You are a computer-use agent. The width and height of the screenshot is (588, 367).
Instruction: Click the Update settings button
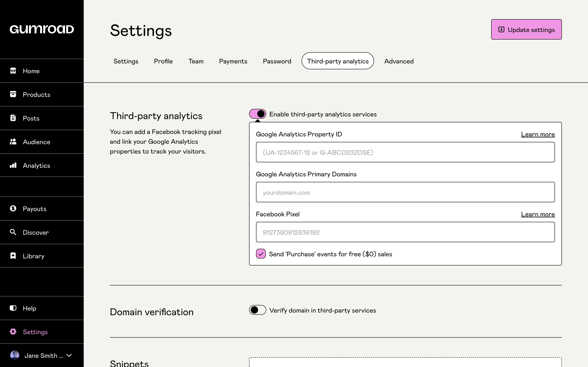526,30
